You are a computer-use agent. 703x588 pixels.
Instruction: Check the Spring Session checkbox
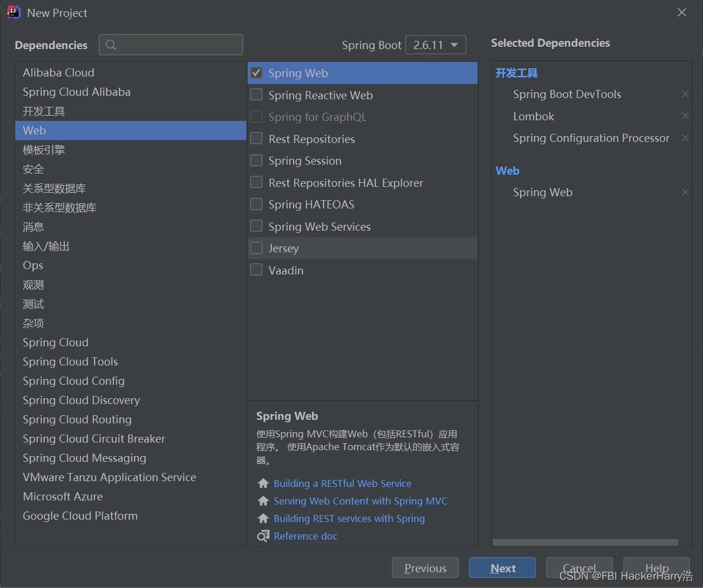256,161
